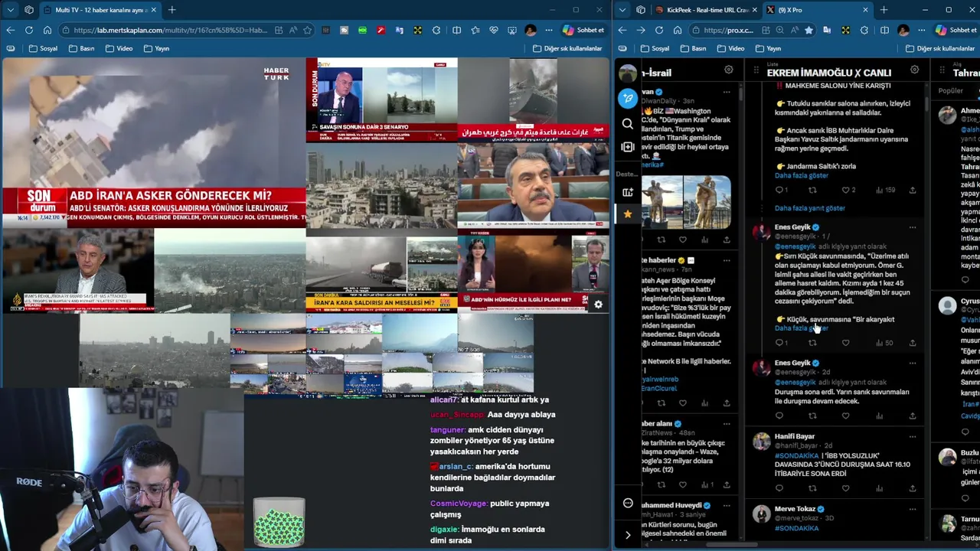Open tab actions dropdown in left browser window
This screenshot has width=980, height=551.
pyautogui.click(x=10, y=10)
